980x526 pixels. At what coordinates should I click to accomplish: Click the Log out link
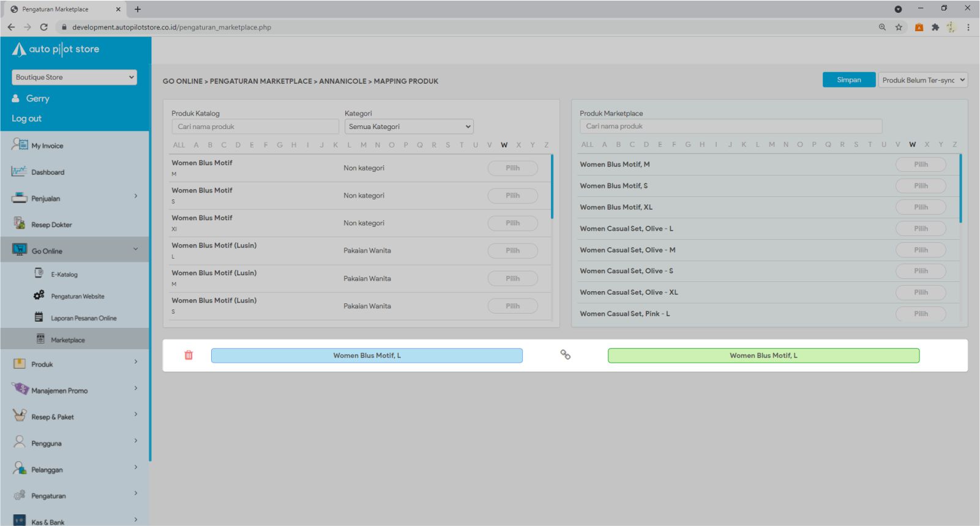pyautogui.click(x=27, y=119)
